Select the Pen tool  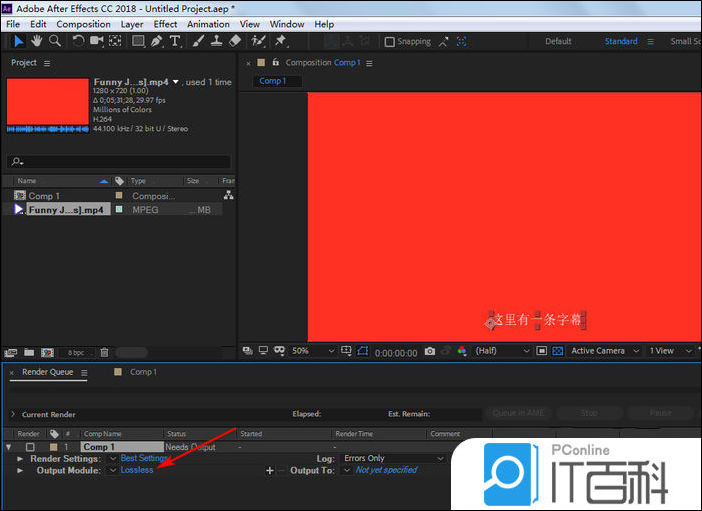click(x=157, y=41)
